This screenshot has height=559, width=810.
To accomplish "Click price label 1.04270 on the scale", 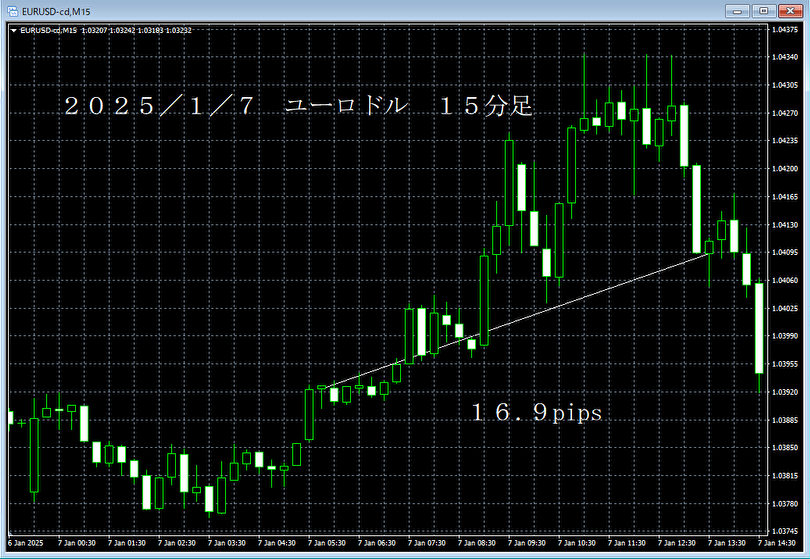I will click(x=785, y=113).
